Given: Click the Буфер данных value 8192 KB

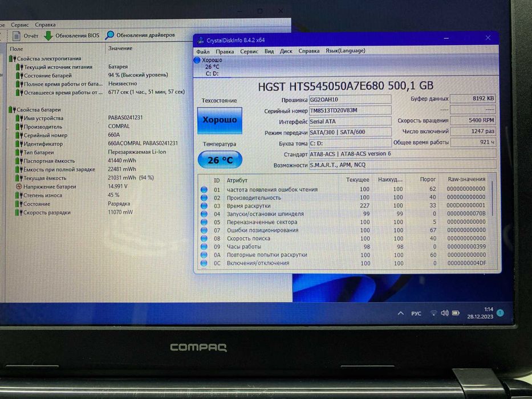Looking at the screenshot, I should coord(473,99).
